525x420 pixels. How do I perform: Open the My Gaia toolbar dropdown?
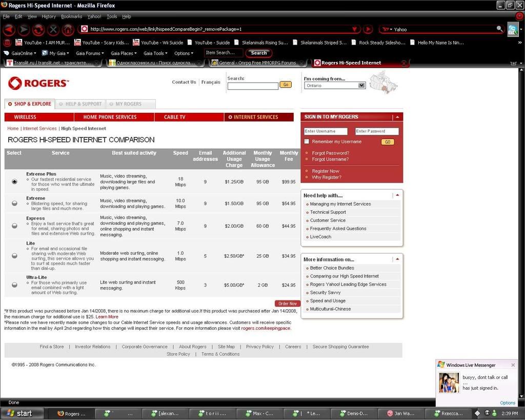coord(55,53)
